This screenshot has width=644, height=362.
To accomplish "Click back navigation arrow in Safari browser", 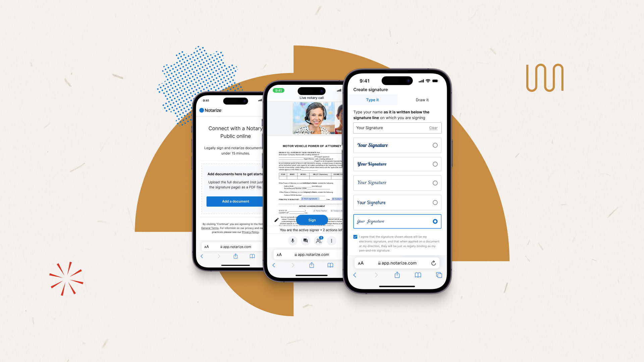I will tap(355, 275).
